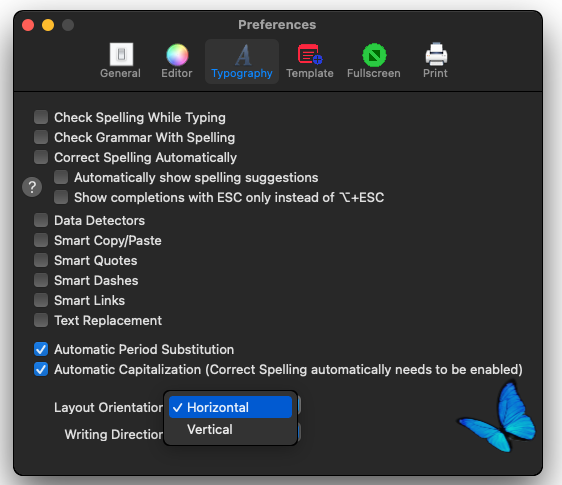Enable Automatically show spelling suggestions
562x485 pixels.
pyautogui.click(x=61, y=177)
